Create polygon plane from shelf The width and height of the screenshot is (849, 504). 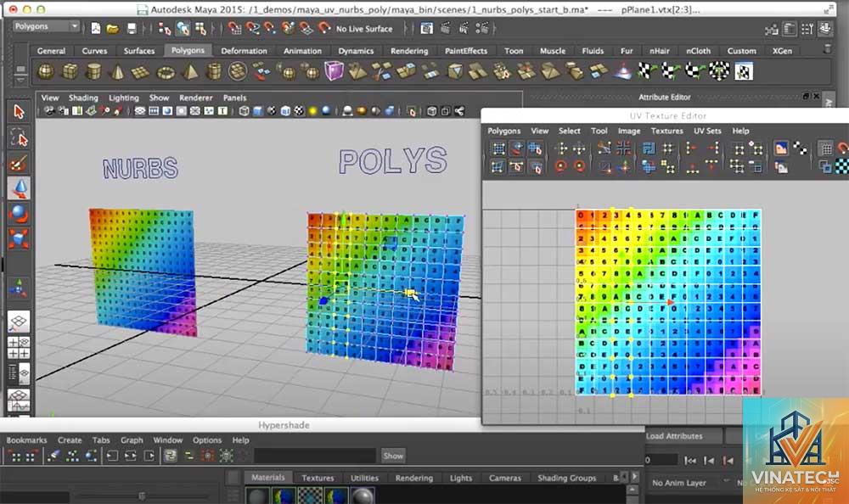141,71
